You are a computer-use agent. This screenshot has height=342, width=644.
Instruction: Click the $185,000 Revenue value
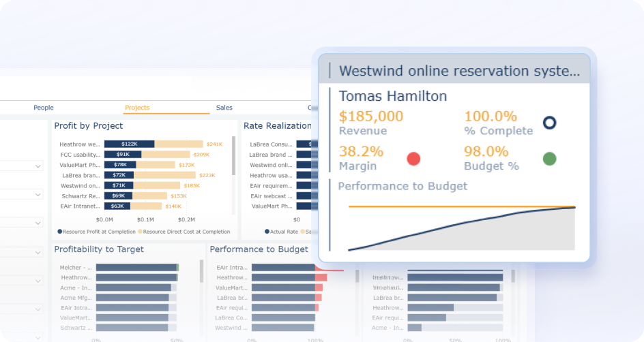click(370, 116)
